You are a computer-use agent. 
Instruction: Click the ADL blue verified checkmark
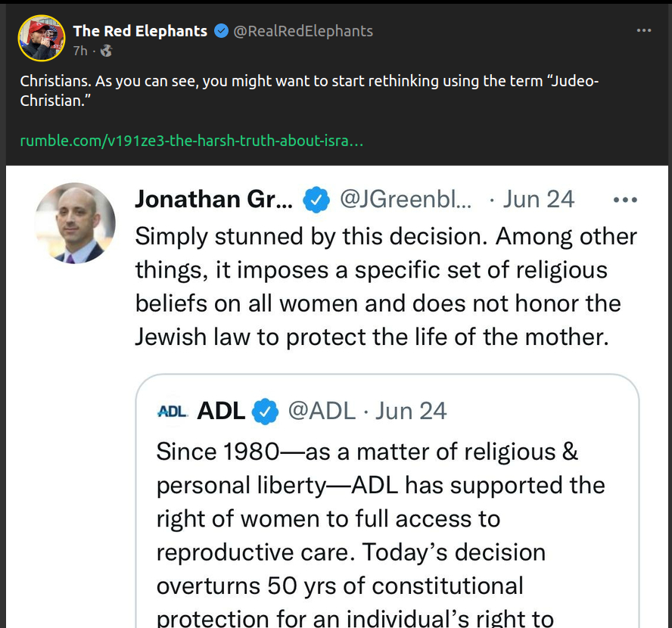point(265,412)
